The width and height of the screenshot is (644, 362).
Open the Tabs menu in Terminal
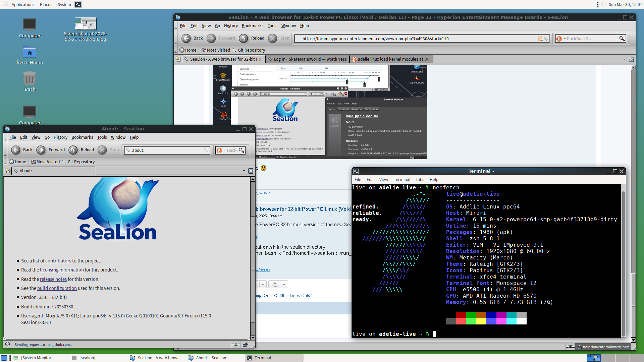click(420, 180)
